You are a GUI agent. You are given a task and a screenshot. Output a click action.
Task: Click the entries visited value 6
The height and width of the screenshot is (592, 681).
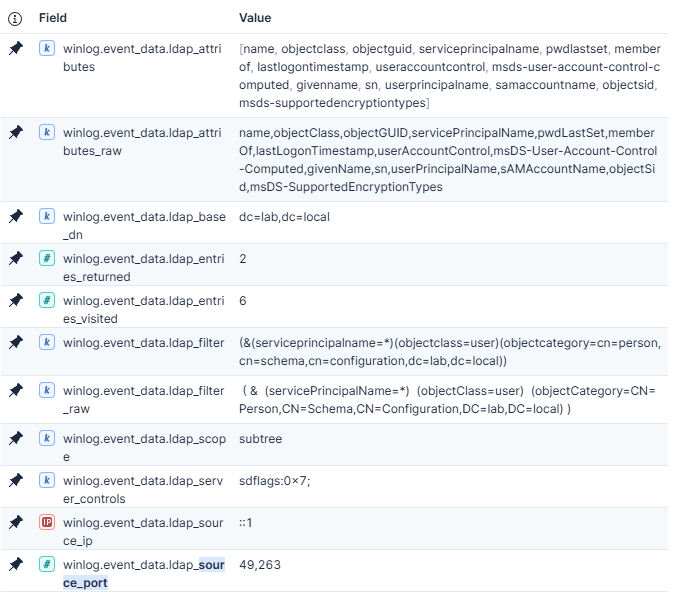pos(243,301)
